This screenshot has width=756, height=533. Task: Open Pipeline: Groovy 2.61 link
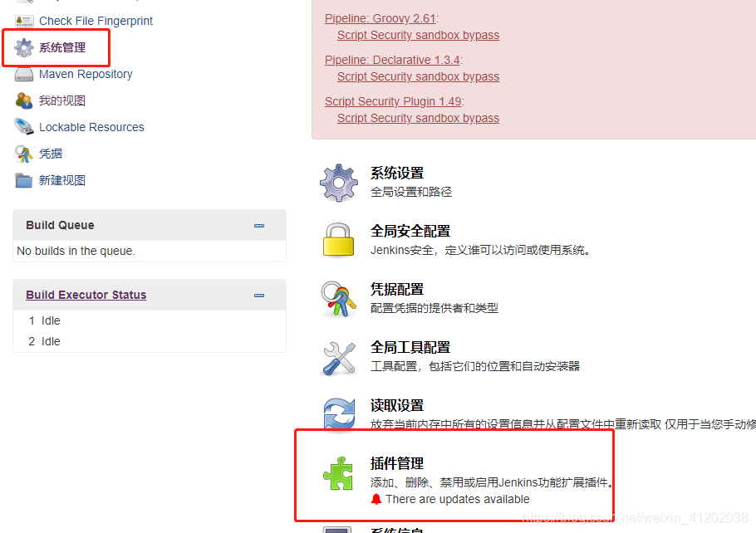point(380,18)
